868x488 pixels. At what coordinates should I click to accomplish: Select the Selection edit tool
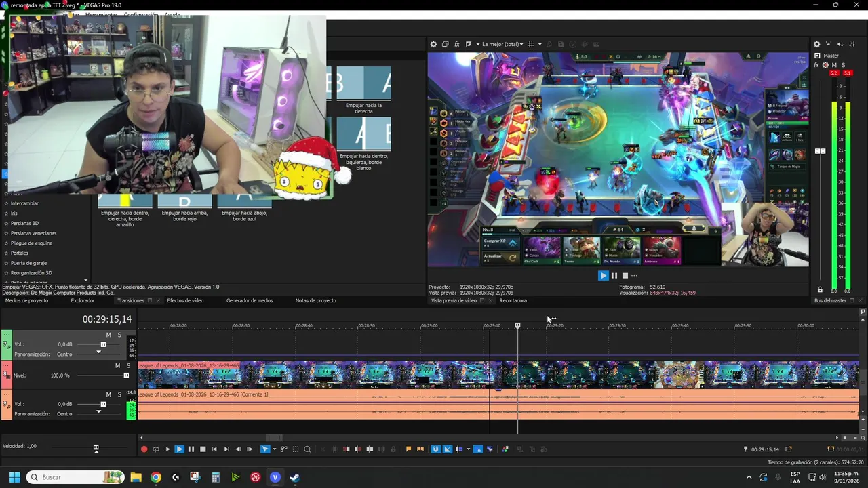tap(295, 449)
